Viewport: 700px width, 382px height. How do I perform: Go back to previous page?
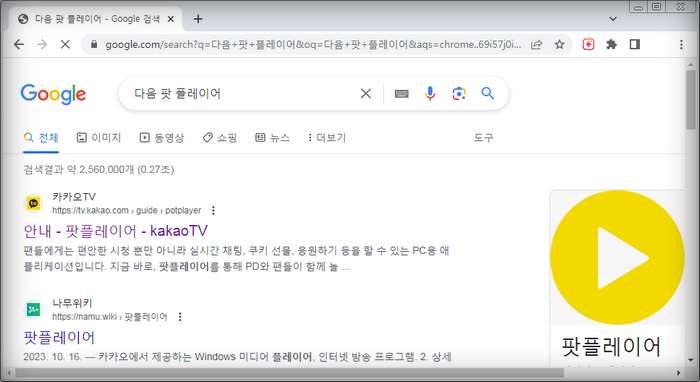coord(19,44)
